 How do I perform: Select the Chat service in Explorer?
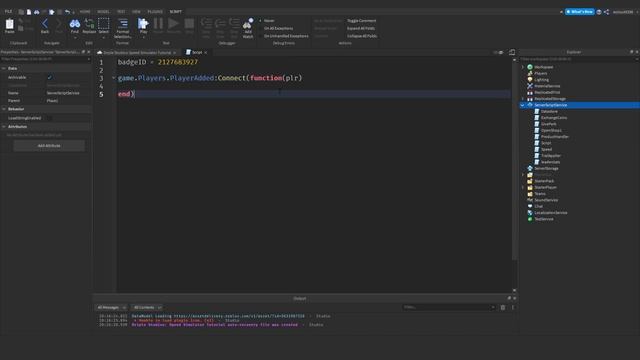pyautogui.click(x=539, y=207)
